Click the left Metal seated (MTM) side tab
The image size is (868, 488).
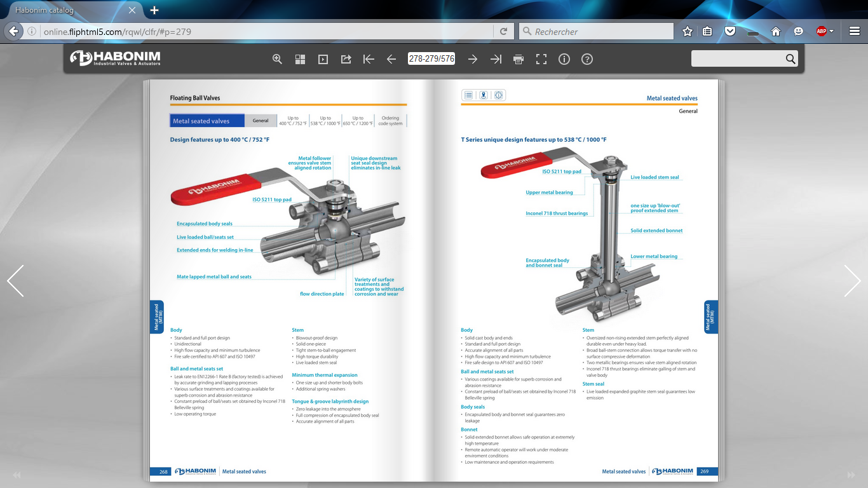(158, 317)
